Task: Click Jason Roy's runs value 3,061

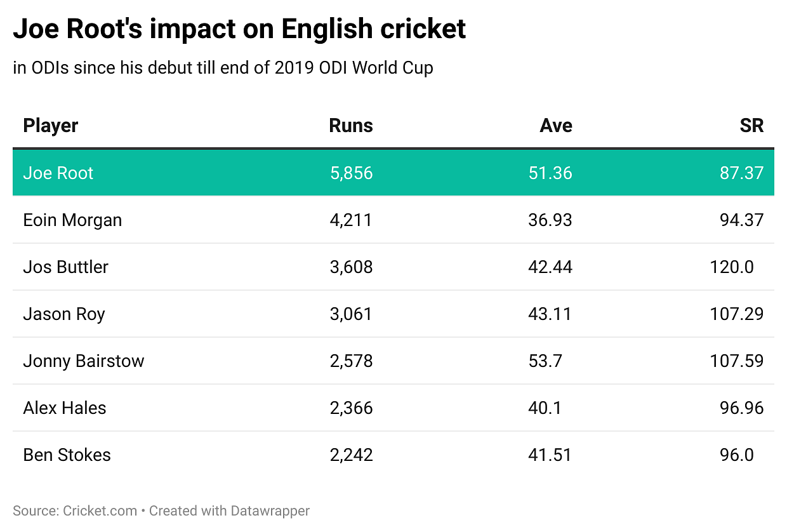Action: [x=351, y=314]
